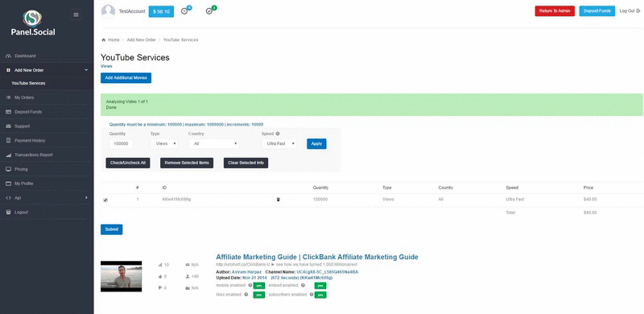Viewport: 644px width, 314px height.
Task: Click the TestAccount username text
Action: click(x=132, y=11)
